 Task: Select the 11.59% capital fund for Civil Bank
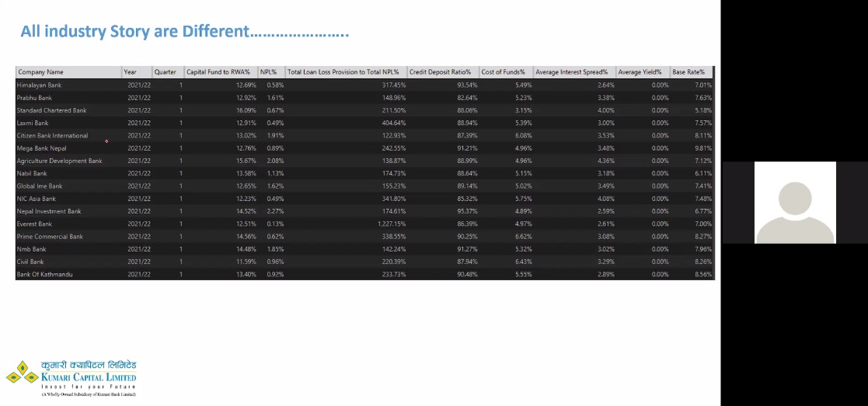tap(246, 262)
